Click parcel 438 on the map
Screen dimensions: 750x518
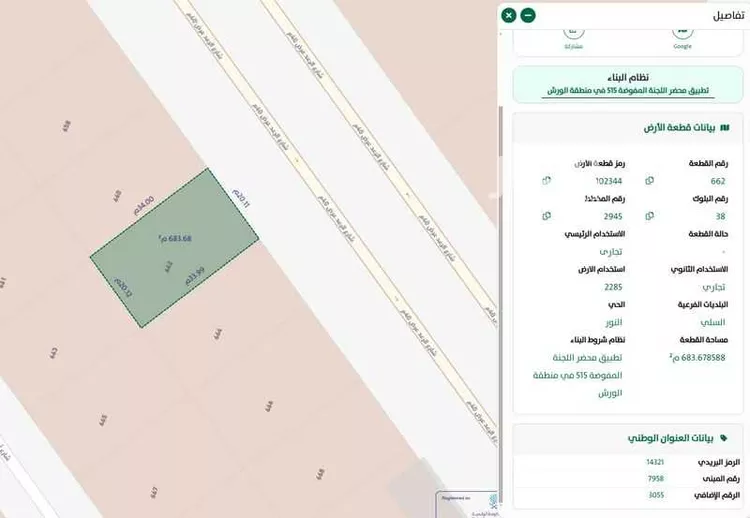(x=66, y=126)
